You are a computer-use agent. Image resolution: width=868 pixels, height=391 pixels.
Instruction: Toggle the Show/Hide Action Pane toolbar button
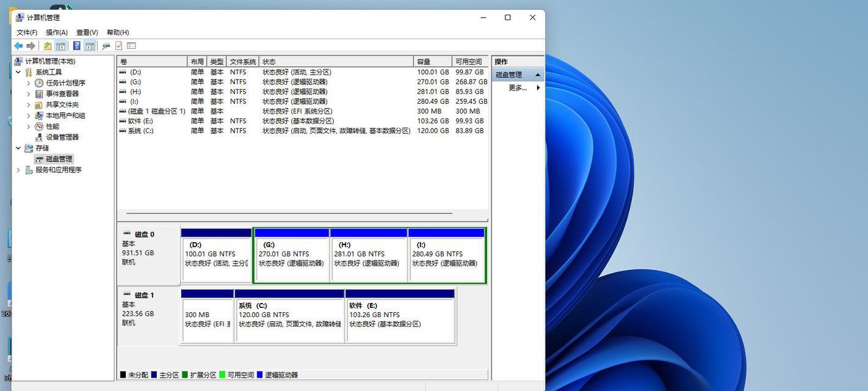[90, 46]
